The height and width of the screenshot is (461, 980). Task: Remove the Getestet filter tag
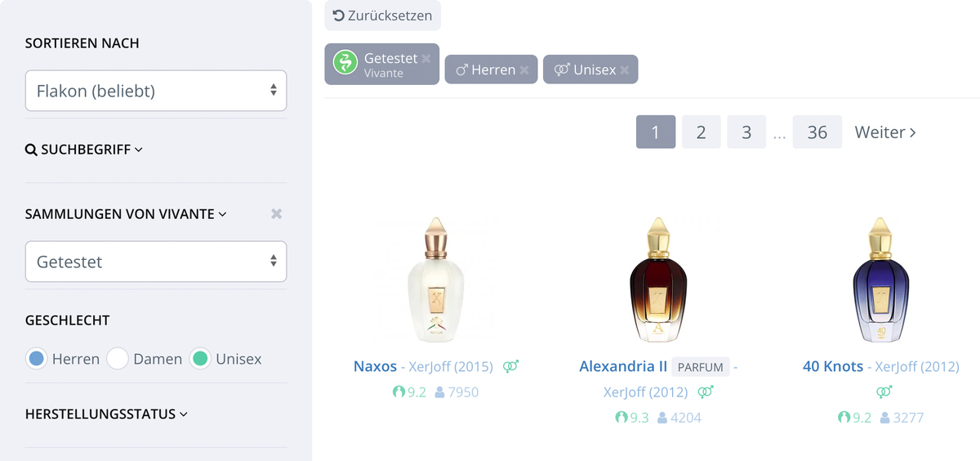click(426, 59)
